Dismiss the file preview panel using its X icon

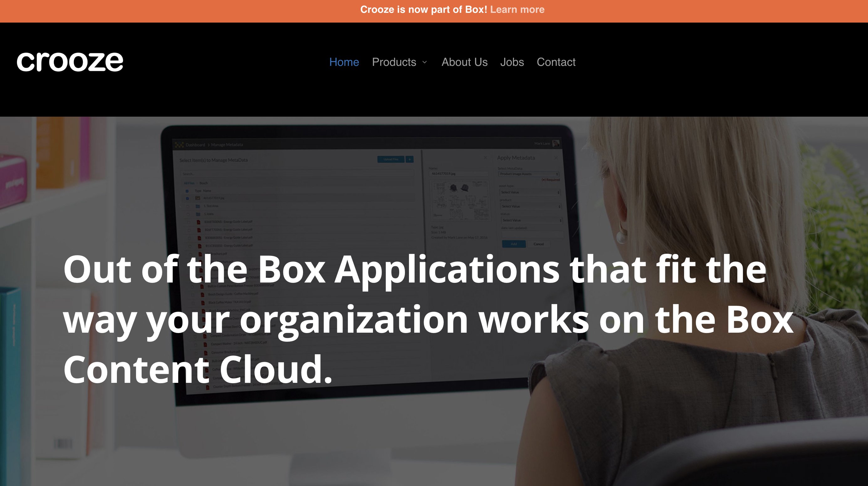point(486,158)
